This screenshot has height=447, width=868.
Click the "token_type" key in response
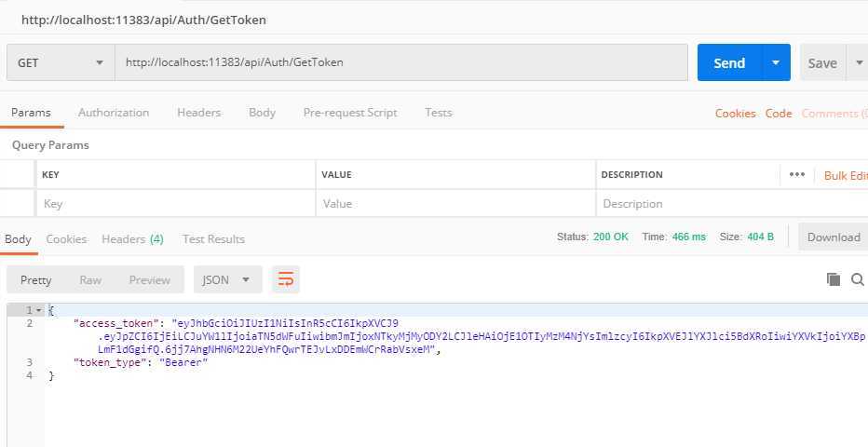click(110, 363)
